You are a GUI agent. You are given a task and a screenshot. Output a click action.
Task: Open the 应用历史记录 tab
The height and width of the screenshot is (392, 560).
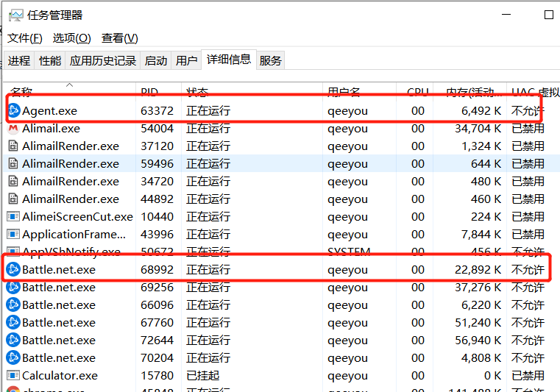click(x=103, y=60)
